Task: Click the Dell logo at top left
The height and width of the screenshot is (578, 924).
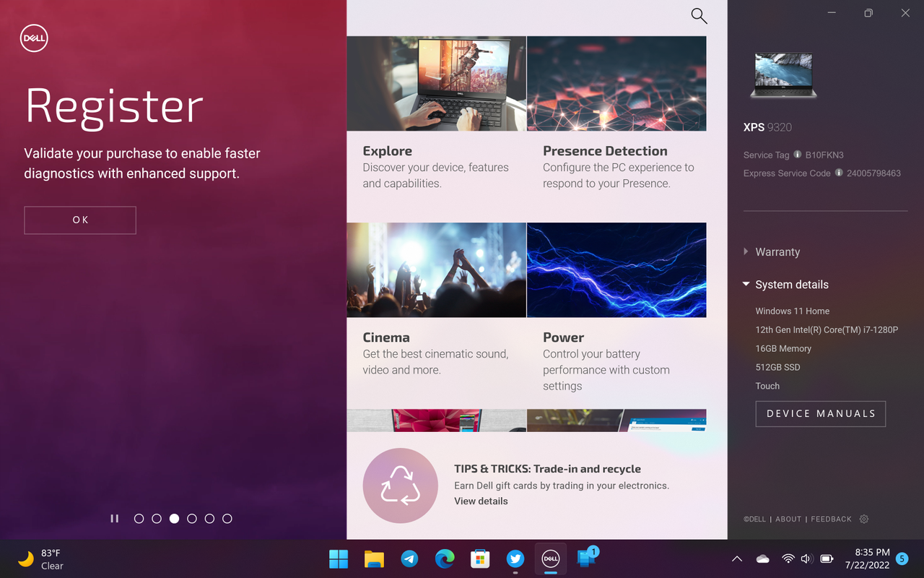Action: pos(34,38)
